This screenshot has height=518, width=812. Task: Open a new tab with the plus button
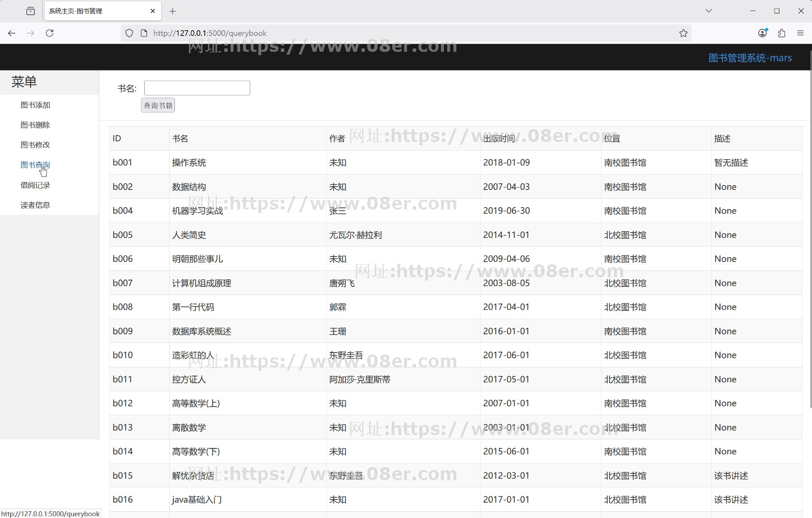pyautogui.click(x=173, y=11)
